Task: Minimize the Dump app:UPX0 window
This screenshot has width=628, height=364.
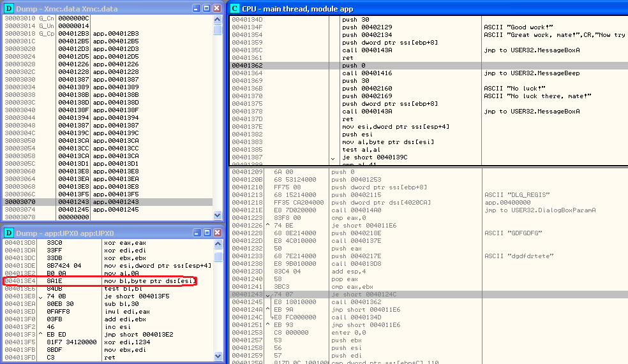Action: [x=196, y=233]
